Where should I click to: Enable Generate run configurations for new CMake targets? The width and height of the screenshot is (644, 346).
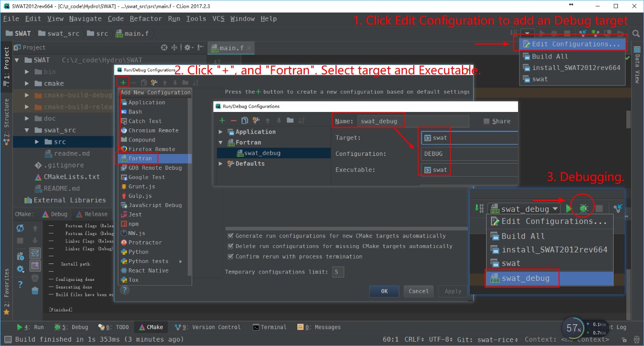[x=231, y=236]
